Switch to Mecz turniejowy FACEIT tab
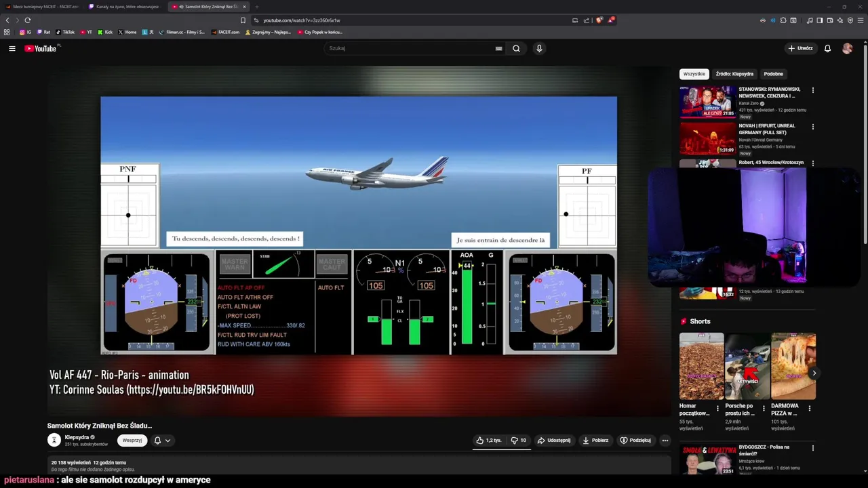The image size is (868, 488). (42, 7)
